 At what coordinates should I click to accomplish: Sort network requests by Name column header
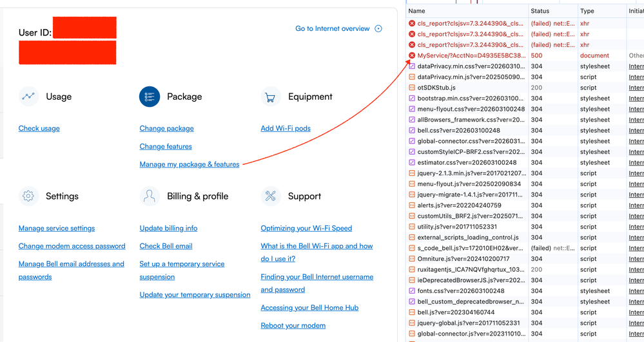(467, 11)
